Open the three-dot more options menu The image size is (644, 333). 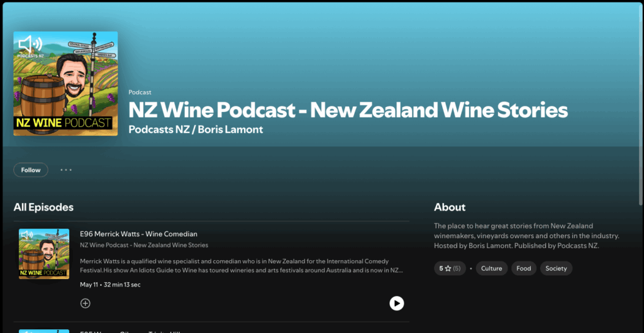(66, 170)
